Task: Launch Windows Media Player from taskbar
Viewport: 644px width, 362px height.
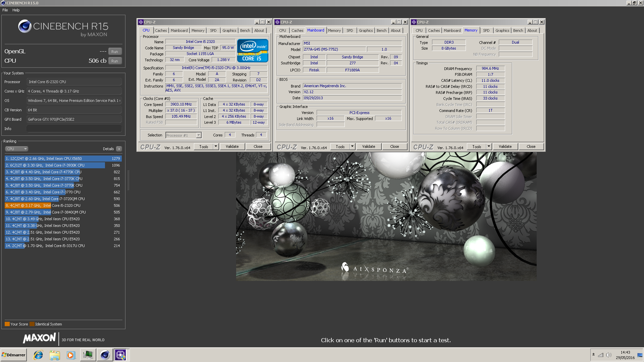Action: point(71,355)
